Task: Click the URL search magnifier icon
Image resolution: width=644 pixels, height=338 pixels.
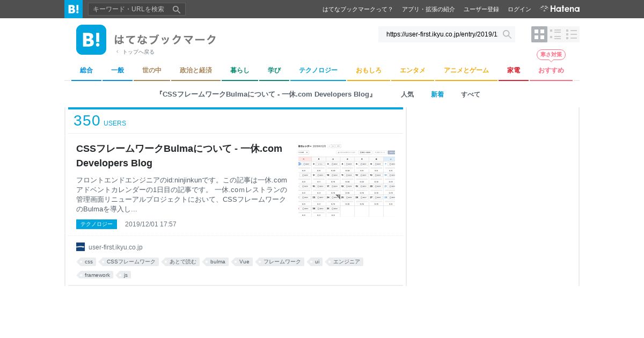Action: tap(507, 34)
